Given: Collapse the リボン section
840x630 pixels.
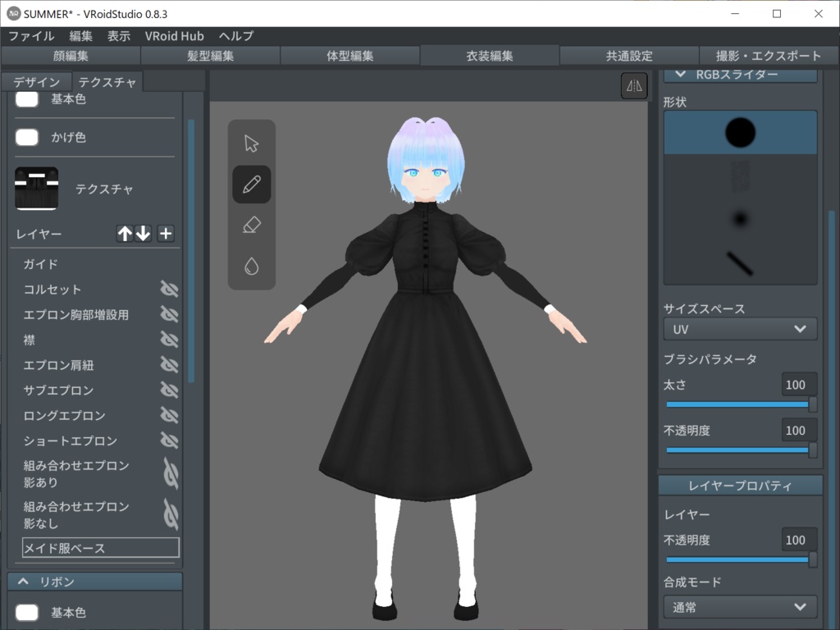Looking at the screenshot, I should click(94, 581).
